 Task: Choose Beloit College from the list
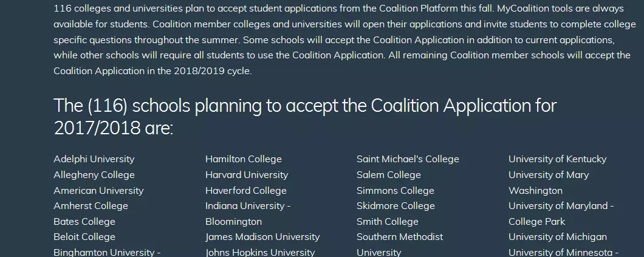point(84,237)
